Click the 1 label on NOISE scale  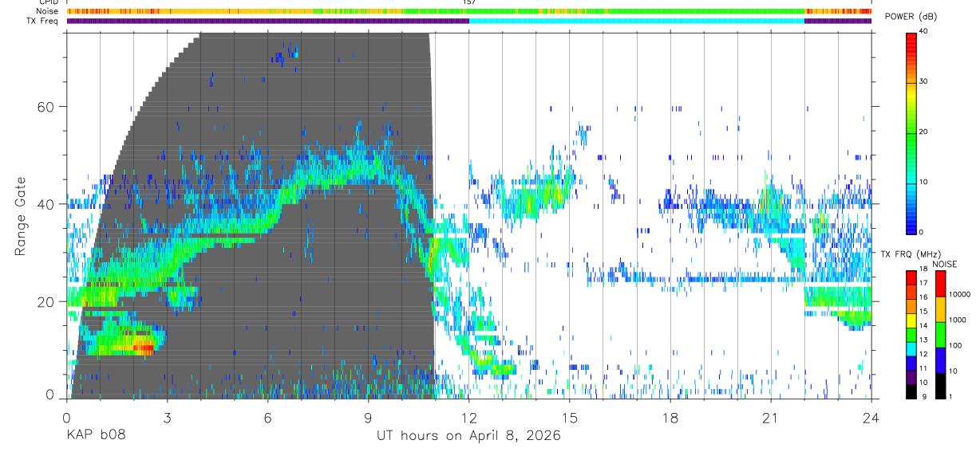[950, 397]
